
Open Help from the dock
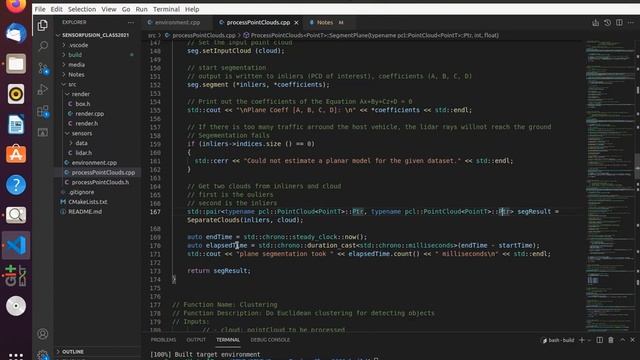pos(16,184)
